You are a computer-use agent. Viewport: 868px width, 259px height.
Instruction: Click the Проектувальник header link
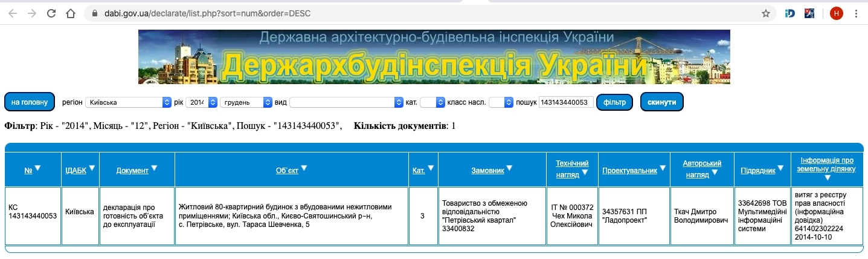[629, 171]
